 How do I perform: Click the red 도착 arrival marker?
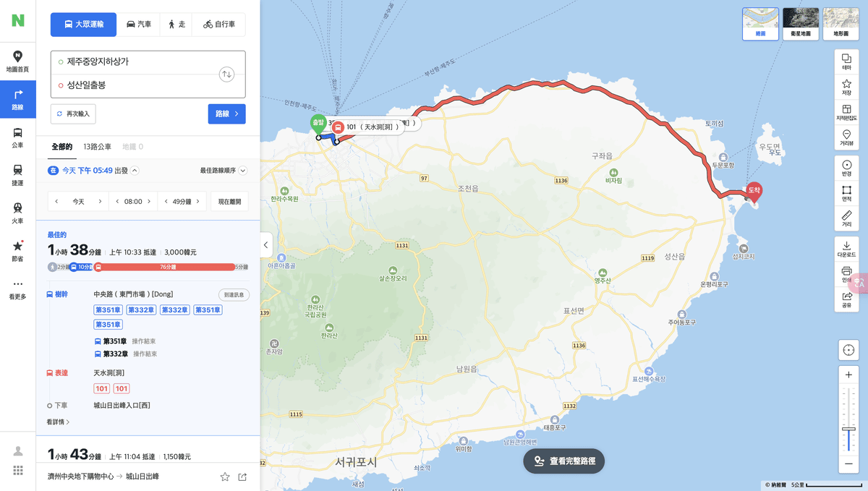754,191
